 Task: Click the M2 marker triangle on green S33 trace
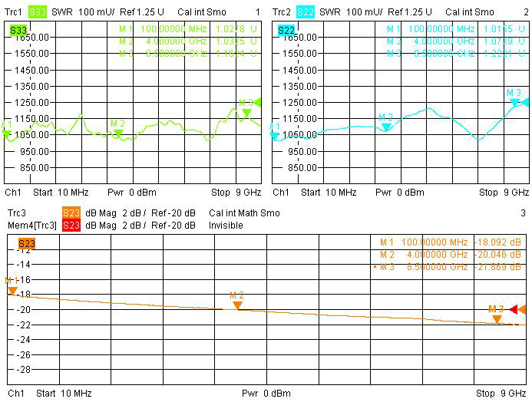118,133
